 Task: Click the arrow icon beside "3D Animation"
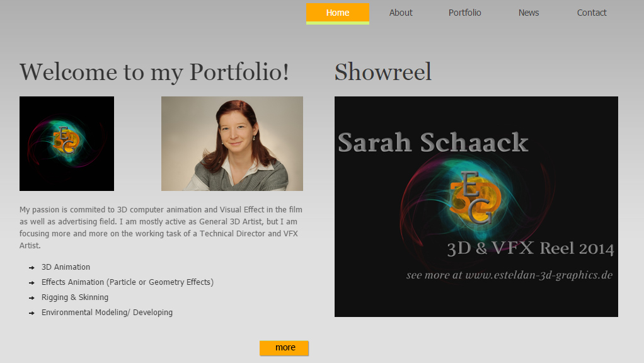pos(32,267)
